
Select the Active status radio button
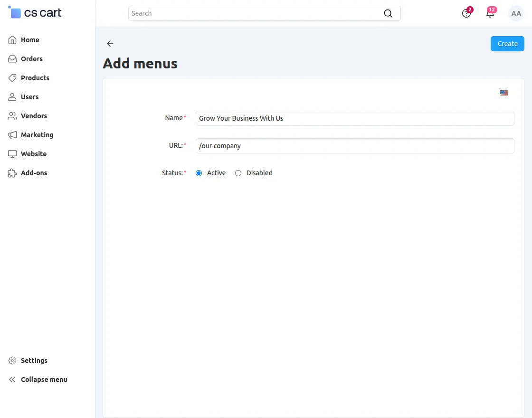pyautogui.click(x=199, y=173)
